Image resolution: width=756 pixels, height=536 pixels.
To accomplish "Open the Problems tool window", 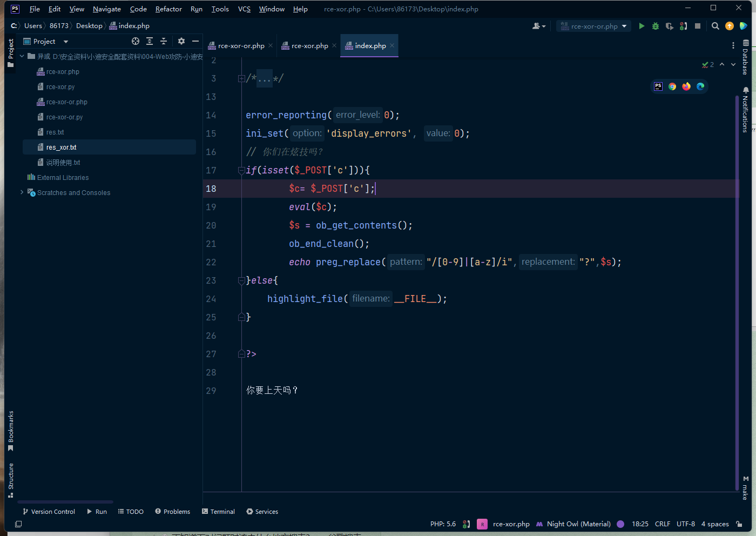I will tap(172, 512).
